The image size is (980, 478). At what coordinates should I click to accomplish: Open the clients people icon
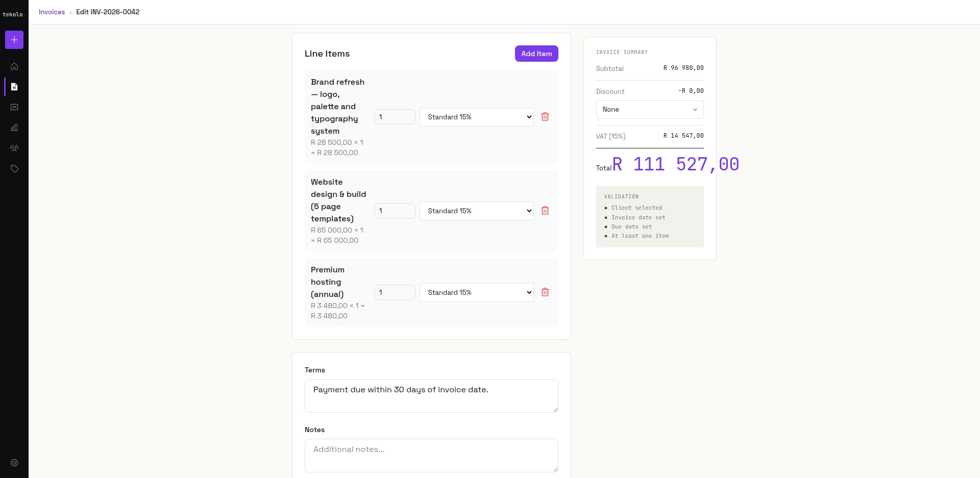[14, 148]
